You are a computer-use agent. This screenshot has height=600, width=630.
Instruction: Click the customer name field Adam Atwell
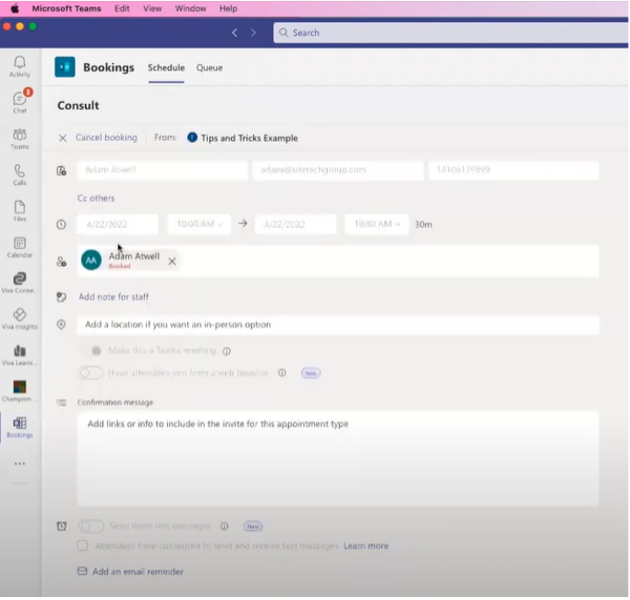(162, 170)
